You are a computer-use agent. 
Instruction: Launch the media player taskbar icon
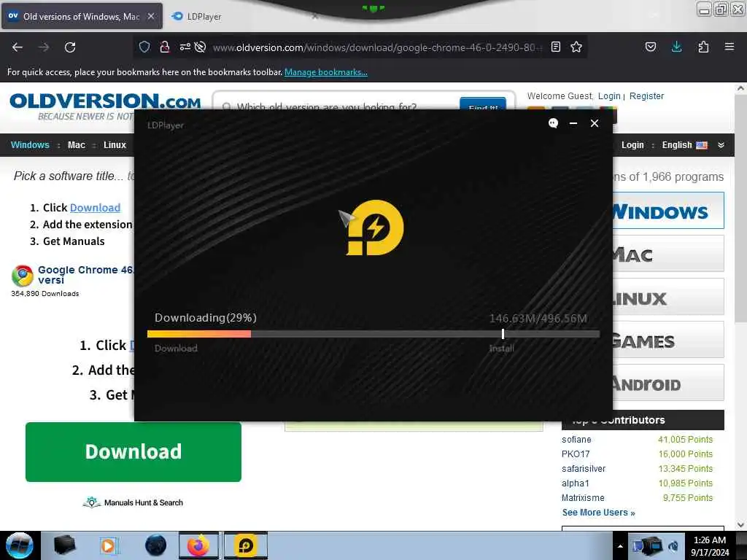click(108, 545)
